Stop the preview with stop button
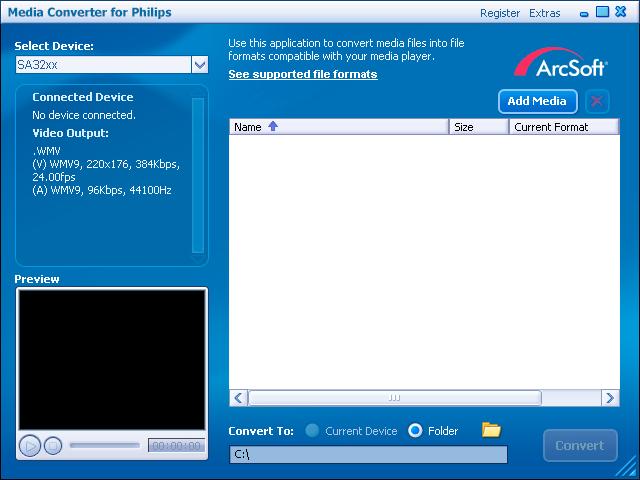This screenshot has width=640, height=480. pyautogui.click(x=53, y=445)
